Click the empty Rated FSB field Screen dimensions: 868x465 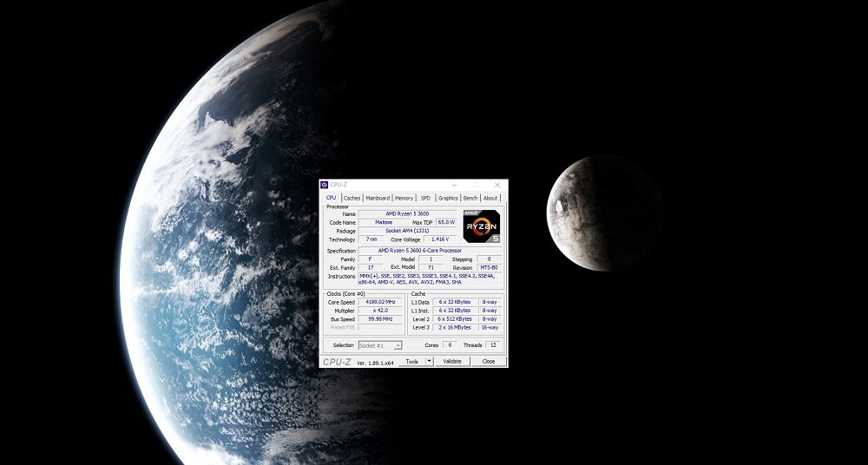tap(381, 327)
